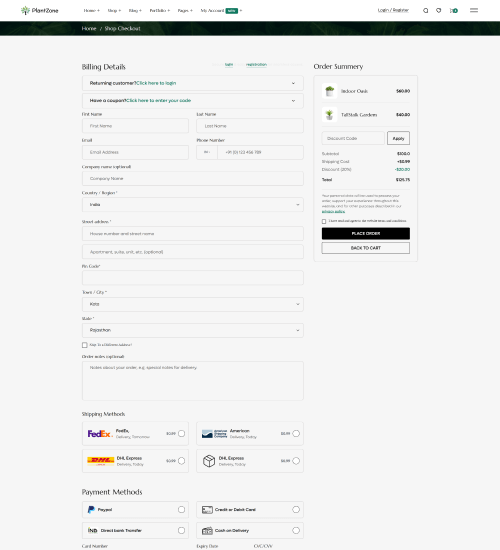Open the State dropdown
The width and height of the screenshot is (500, 550).
coord(193,330)
